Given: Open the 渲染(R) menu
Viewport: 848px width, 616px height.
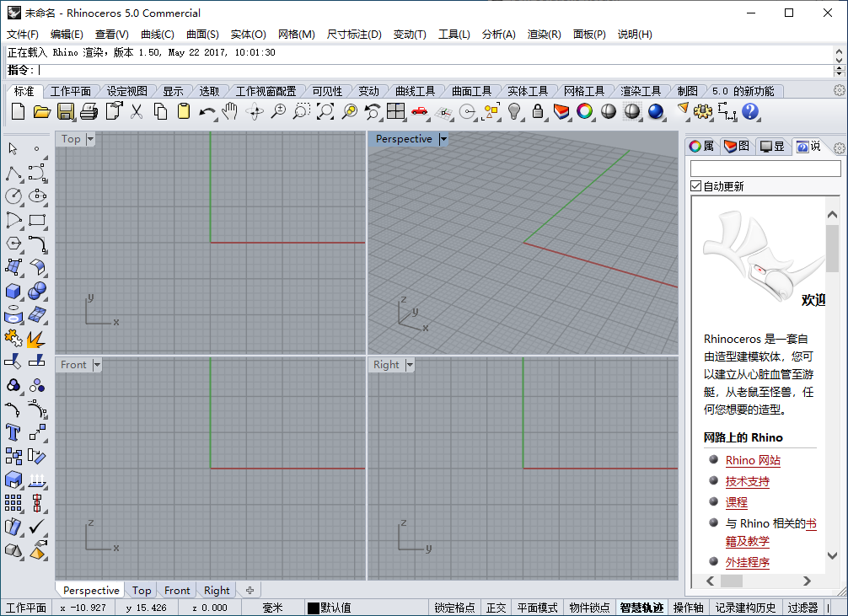Looking at the screenshot, I should (x=544, y=34).
